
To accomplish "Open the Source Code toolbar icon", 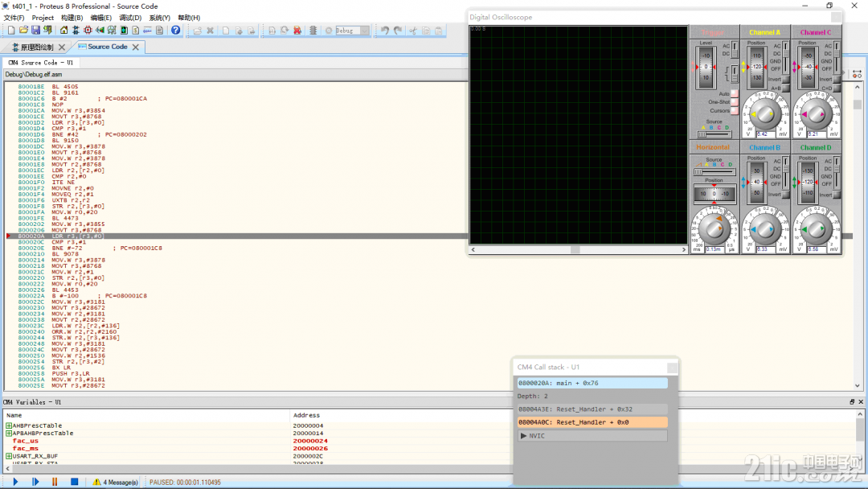I will click(148, 31).
